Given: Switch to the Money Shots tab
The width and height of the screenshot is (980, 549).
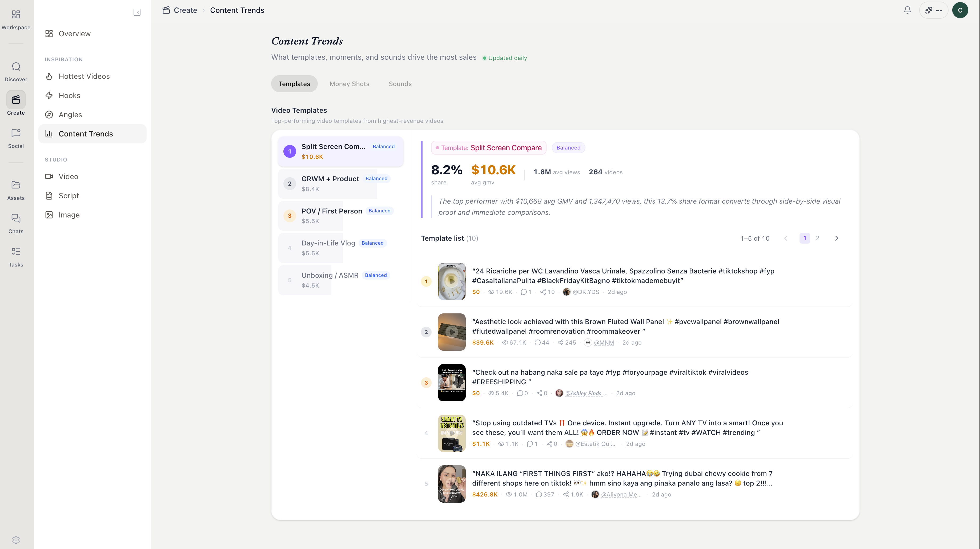Looking at the screenshot, I should pos(349,84).
